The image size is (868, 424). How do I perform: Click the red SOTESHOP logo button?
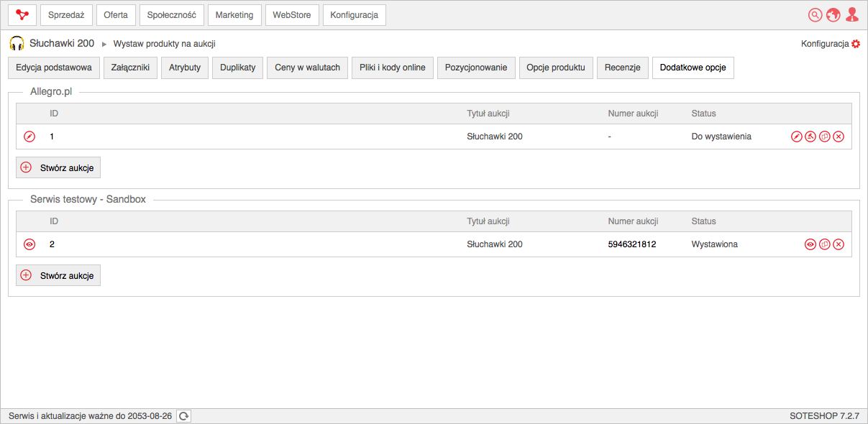(22, 15)
